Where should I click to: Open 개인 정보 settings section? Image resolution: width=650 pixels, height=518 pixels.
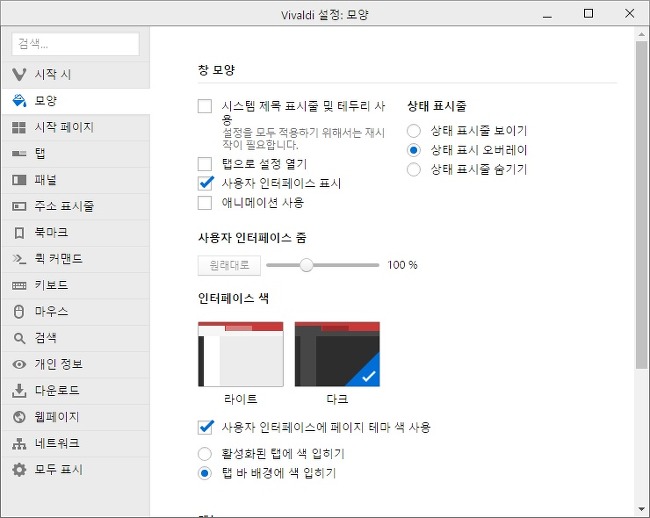(76, 364)
